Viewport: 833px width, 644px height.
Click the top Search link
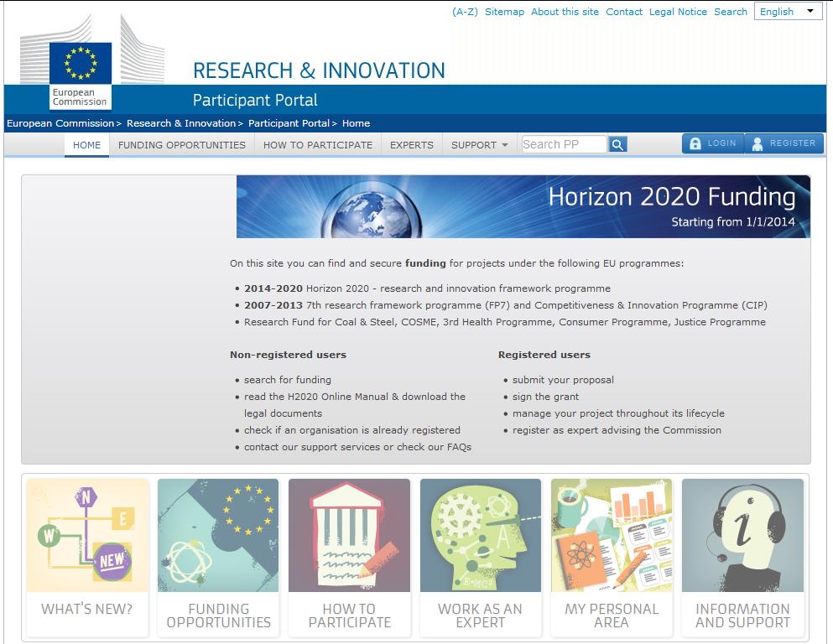click(x=731, y=12)
